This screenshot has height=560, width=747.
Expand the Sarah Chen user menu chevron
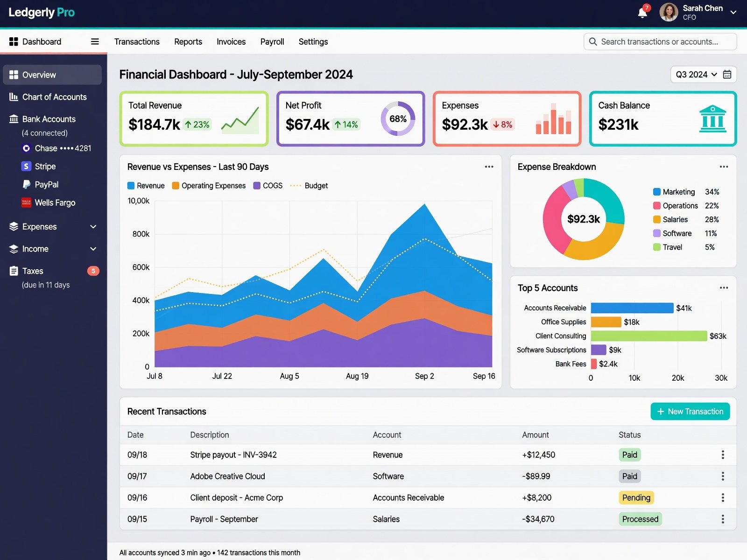(733, 13)
